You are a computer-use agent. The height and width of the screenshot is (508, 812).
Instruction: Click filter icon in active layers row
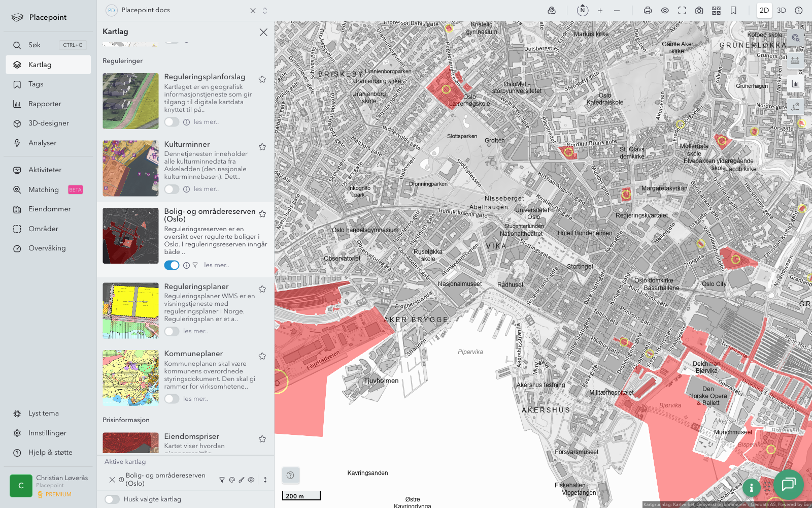(222, 480)
